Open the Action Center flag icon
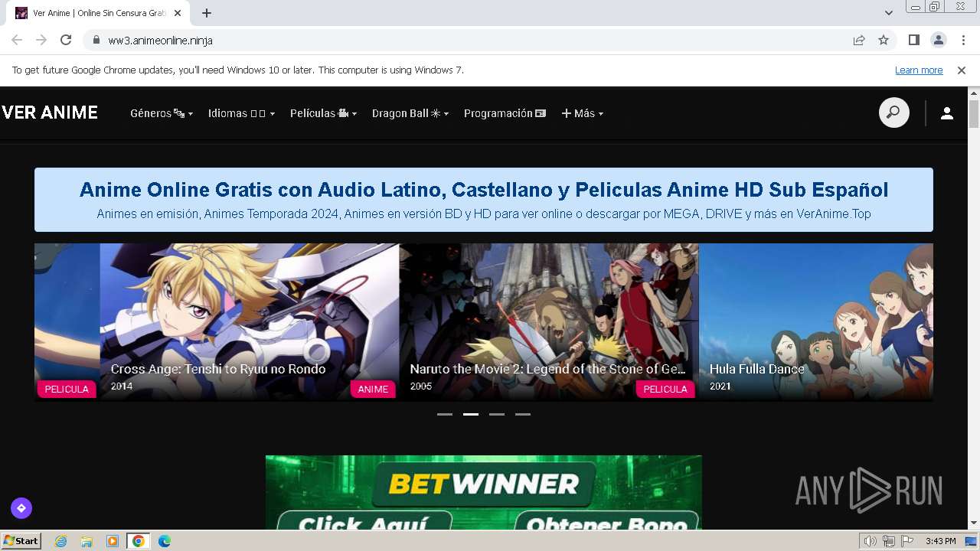 coord(906,541)
